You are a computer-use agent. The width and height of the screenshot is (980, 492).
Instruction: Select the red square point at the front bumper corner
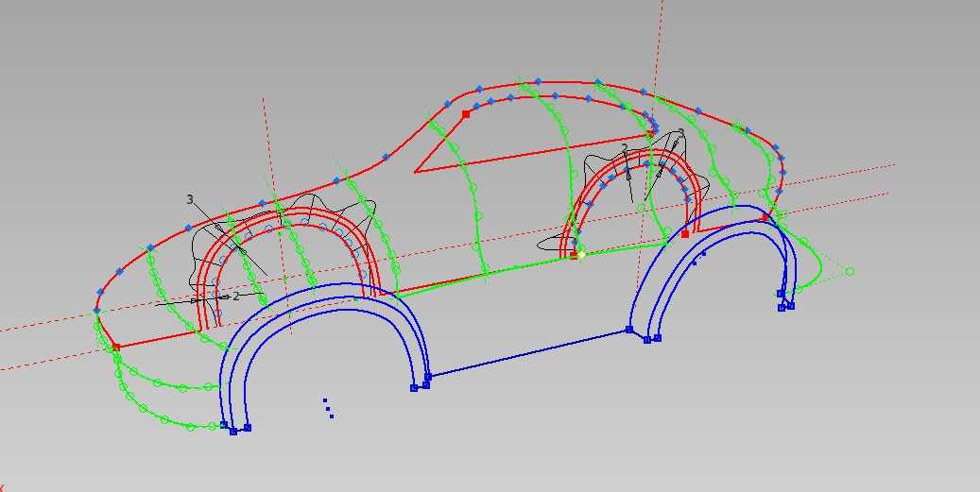(116, 347)
